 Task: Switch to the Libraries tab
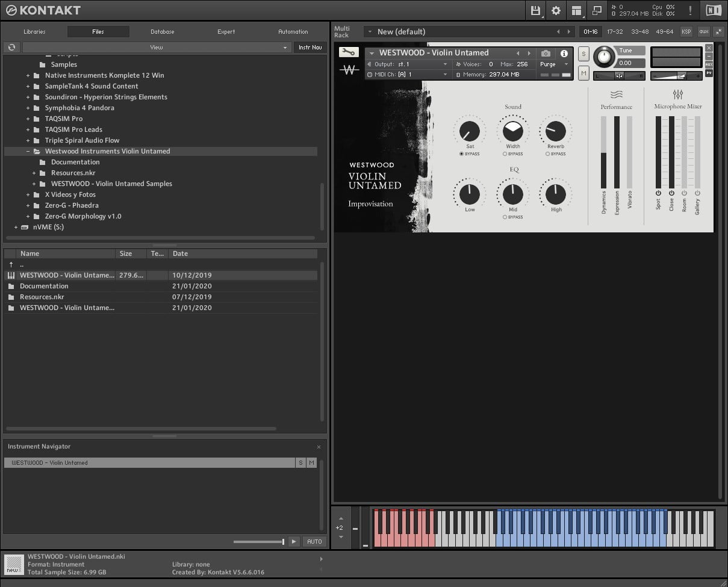pos(34,32)
